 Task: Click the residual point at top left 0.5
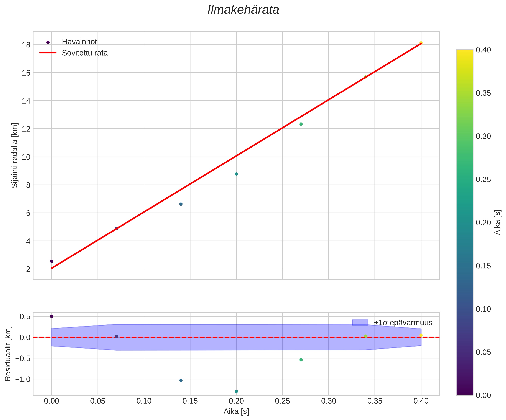pos(51,316)
